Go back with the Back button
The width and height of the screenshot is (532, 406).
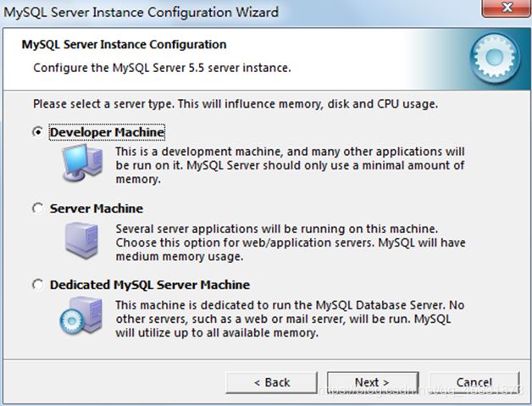point(272,382)
